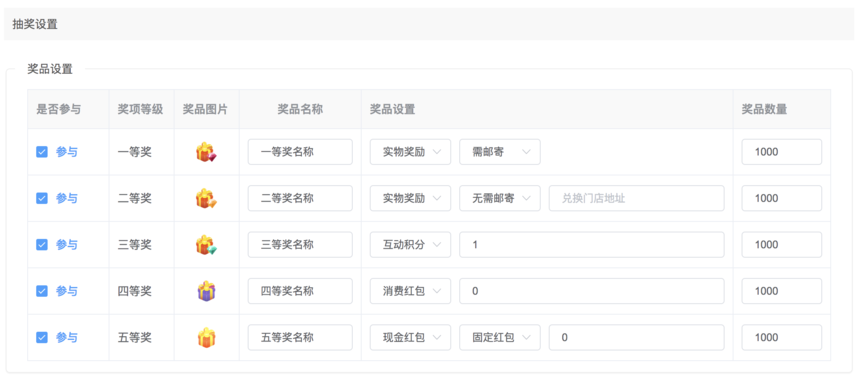Click the second prize gift box image
The image size is (860, 381).
click(206, 198)
